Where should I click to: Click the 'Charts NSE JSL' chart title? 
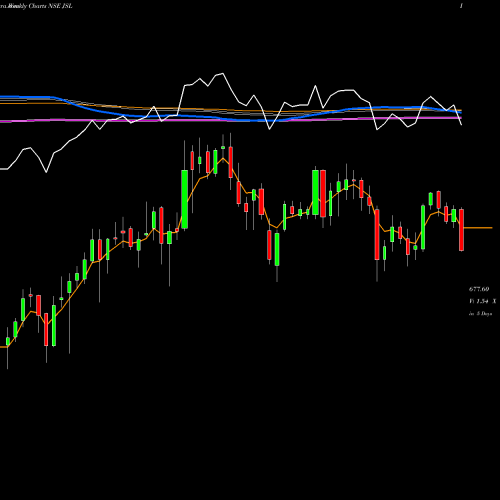point(50,6)
